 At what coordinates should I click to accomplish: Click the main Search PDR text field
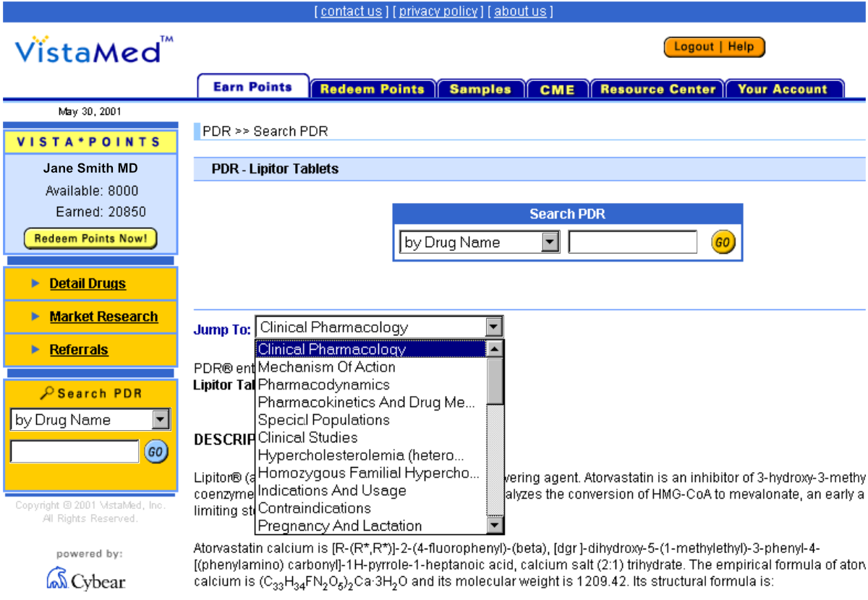633,242
